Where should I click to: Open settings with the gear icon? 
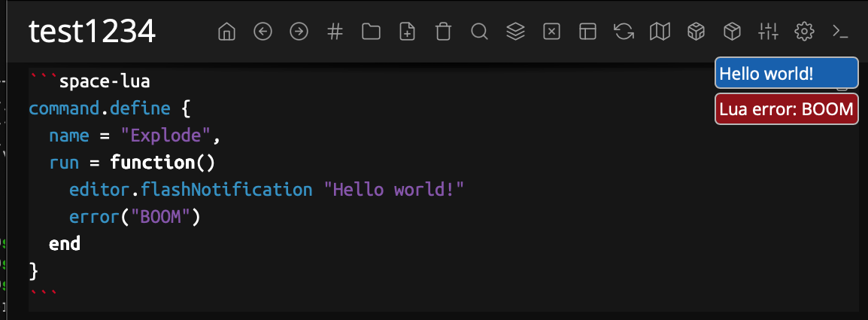coord(804,32)
